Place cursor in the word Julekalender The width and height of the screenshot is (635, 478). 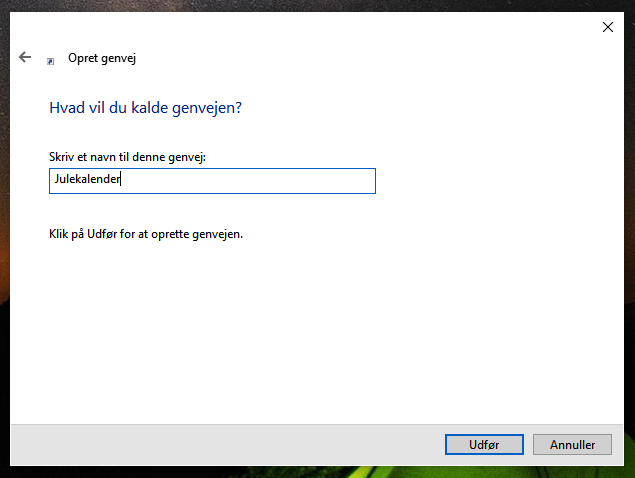point(87,179)
